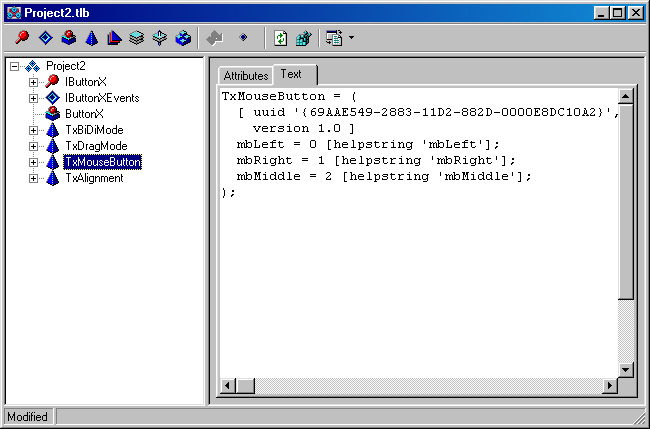Viewport: 650px width, 429px height.
Task: Expand the TxAlignment tree node
Action: pyautogui.click(x=33, y=179)
